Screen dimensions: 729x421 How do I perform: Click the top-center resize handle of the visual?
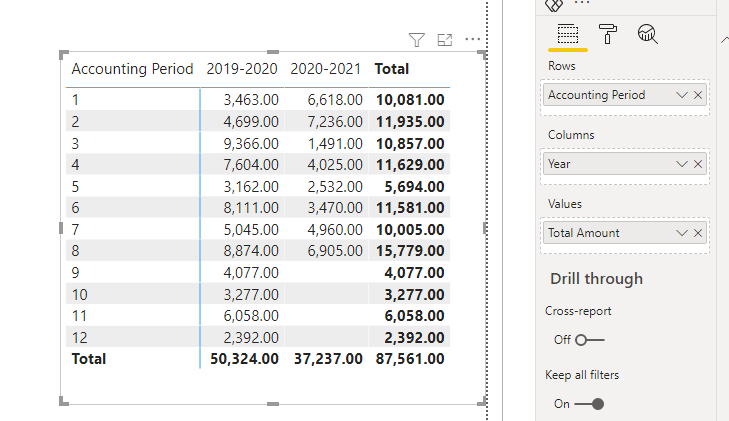pyautogui.click(x=273, y=52)
